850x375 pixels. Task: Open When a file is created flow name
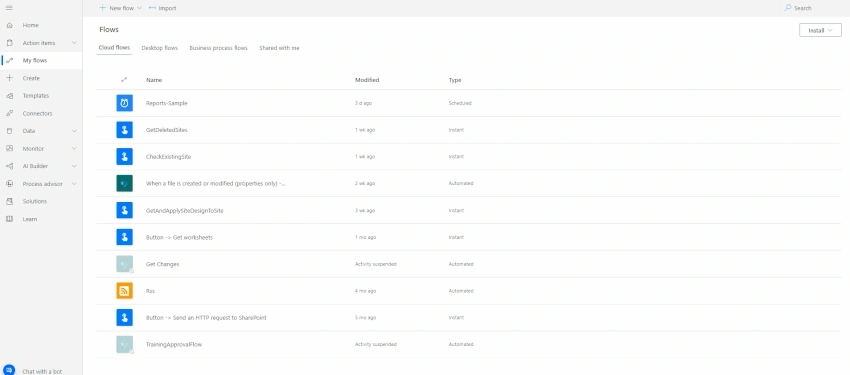[216, 184]
